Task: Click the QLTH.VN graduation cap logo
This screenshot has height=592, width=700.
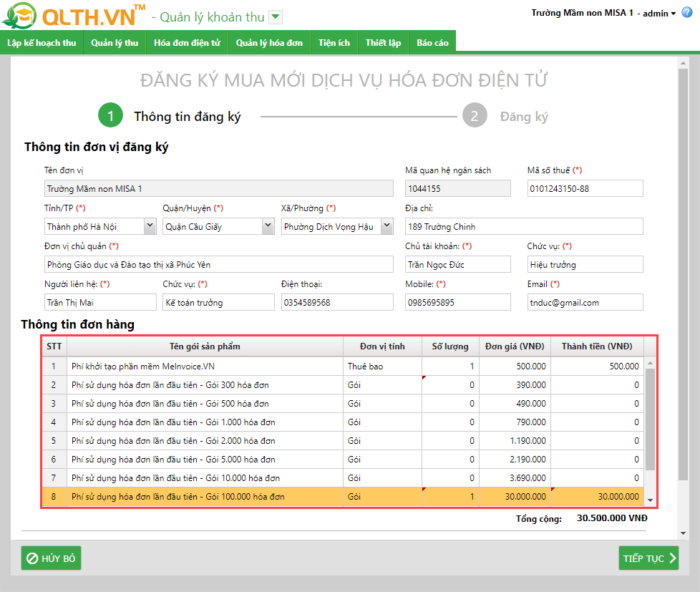Action: click(x=19, y=16)
